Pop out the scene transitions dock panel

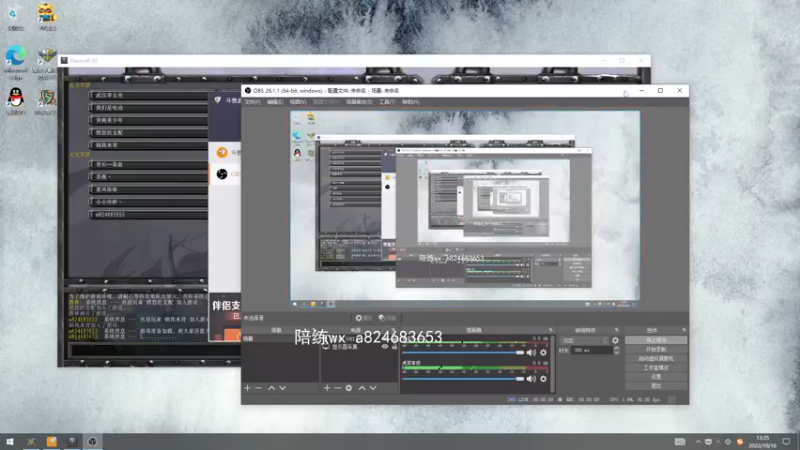(x=616, y=331)
